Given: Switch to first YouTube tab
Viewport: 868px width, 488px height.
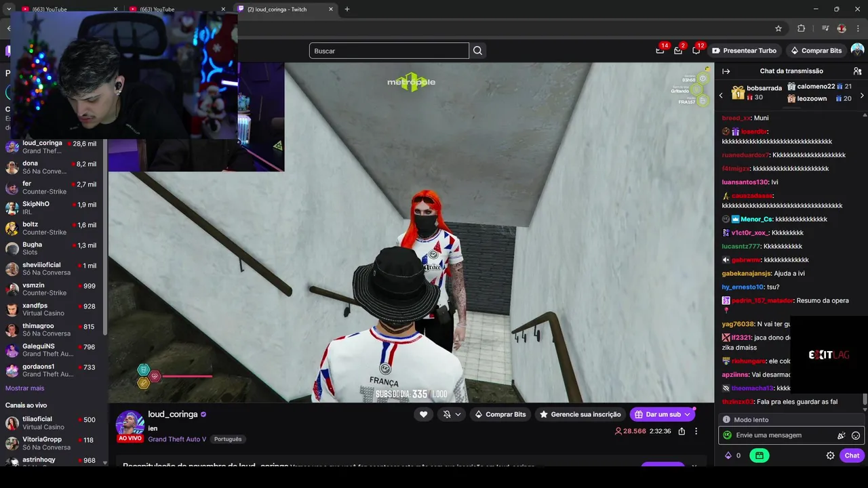Looking at the screenshot, I should click(66, 9).
